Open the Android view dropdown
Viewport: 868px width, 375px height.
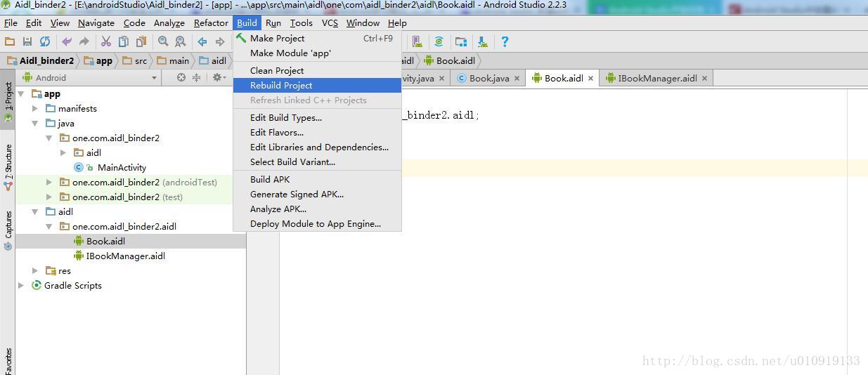coord(90,77)
